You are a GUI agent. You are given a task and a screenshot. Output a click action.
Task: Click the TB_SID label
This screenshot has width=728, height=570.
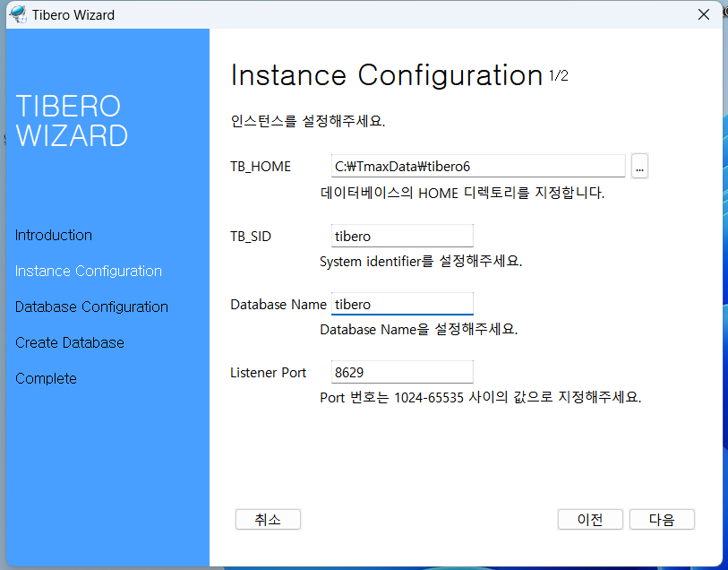point(251,237)
